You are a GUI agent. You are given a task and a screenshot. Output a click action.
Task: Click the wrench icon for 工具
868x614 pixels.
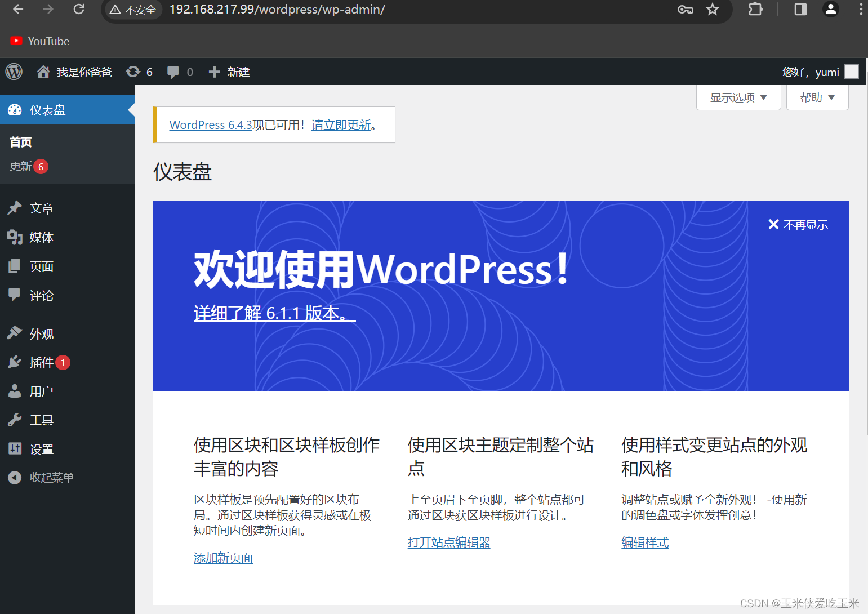(x=15, y=420)
